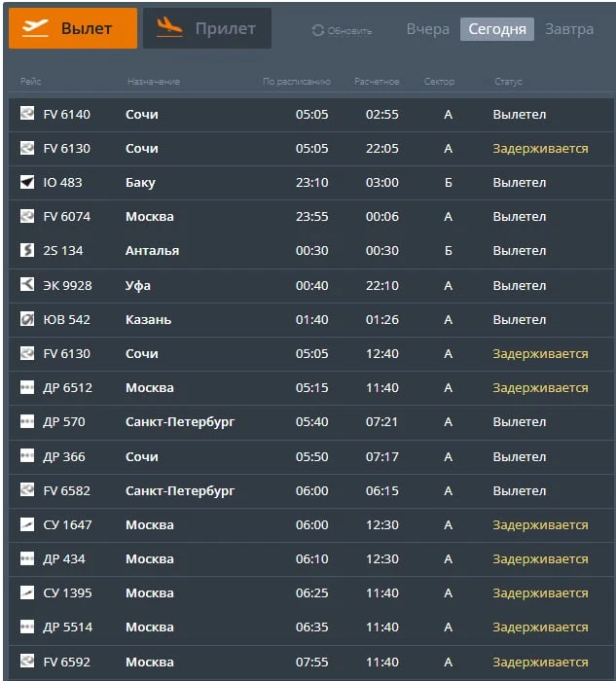Click the Назначение column header
The width and height of the screenshot is (616, 681).
(154, 81)
